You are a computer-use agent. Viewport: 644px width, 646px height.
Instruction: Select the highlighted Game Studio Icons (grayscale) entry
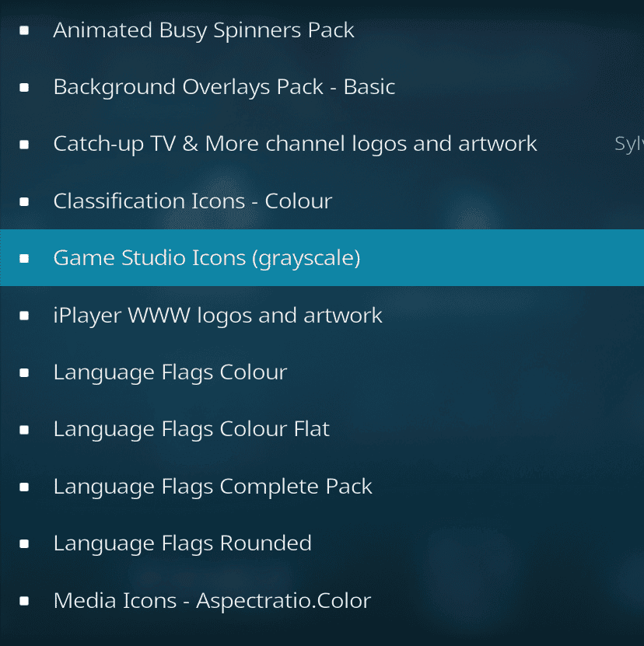207,257
